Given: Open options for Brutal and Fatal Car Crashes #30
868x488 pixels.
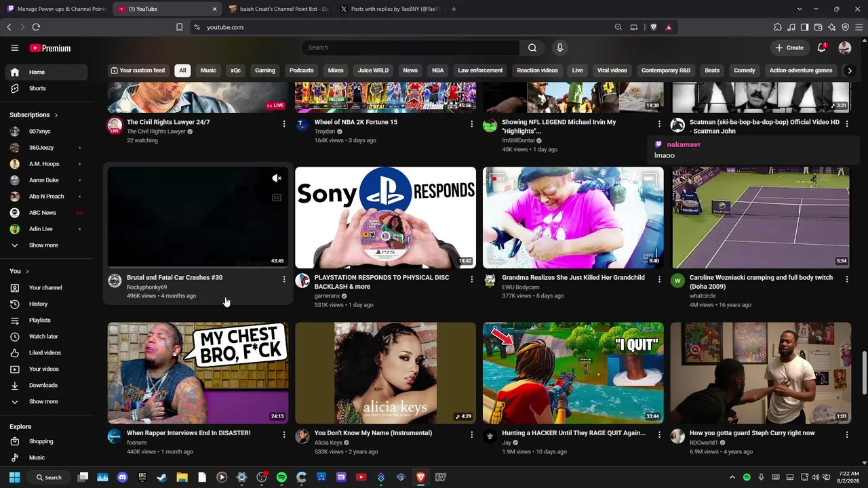Looking at the screenshot, I should coord(283,279).
